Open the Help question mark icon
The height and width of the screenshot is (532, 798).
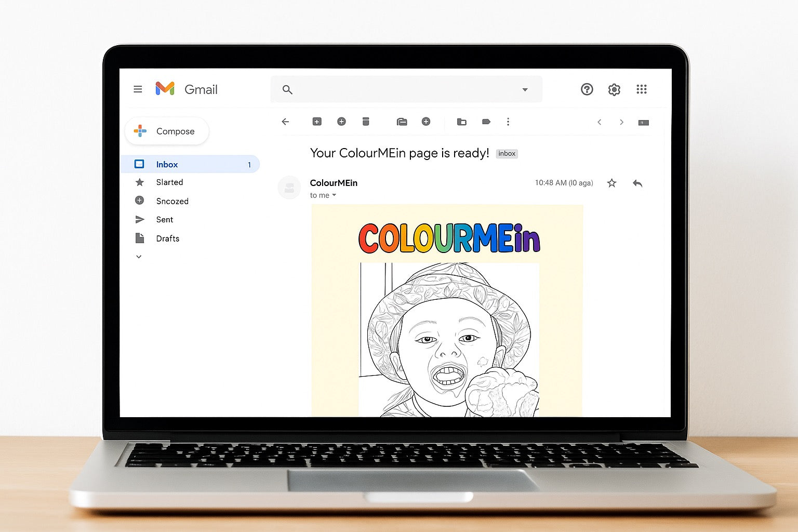tap(587, 89)
